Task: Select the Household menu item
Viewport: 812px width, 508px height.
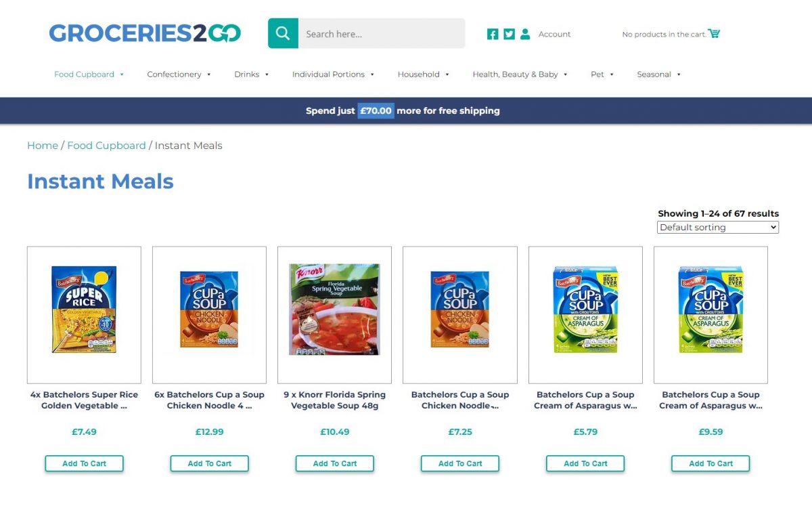Action: 424,75
